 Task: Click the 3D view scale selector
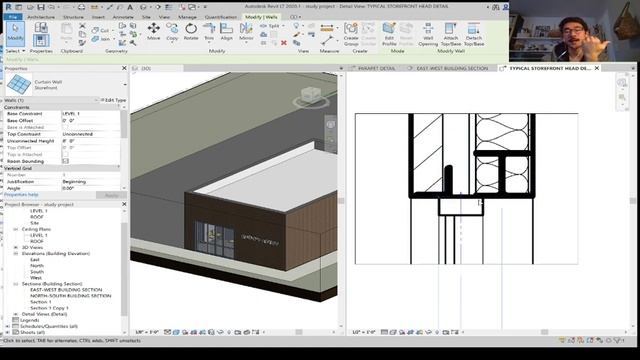147,332
